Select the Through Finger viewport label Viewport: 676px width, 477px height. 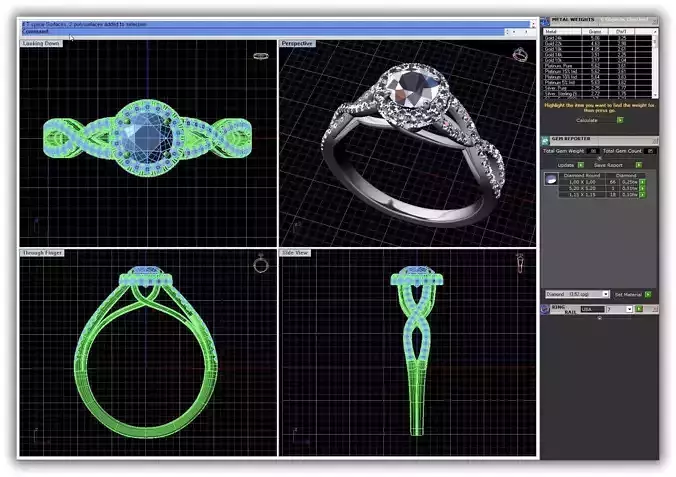click(42, 253)
